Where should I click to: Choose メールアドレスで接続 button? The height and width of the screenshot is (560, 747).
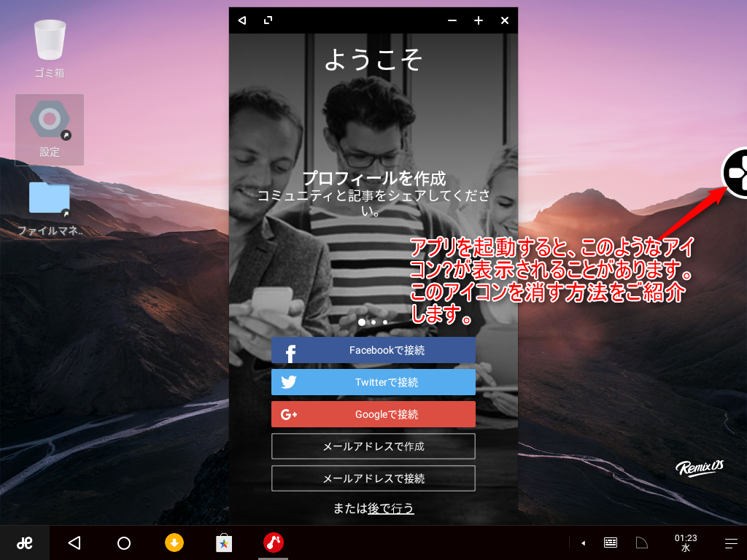[373, 478]
